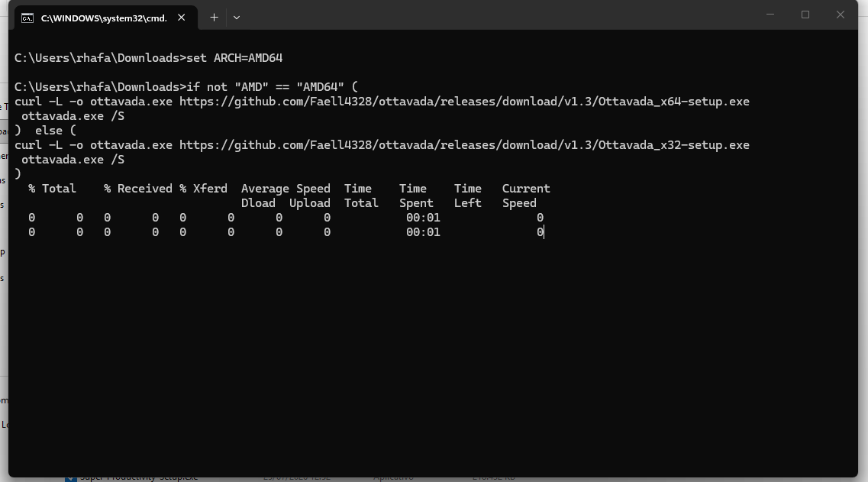868x482 pixels.
Task: Click the Ottavada_x64-setup.exe download URL
Action: (x=464, y=102)
